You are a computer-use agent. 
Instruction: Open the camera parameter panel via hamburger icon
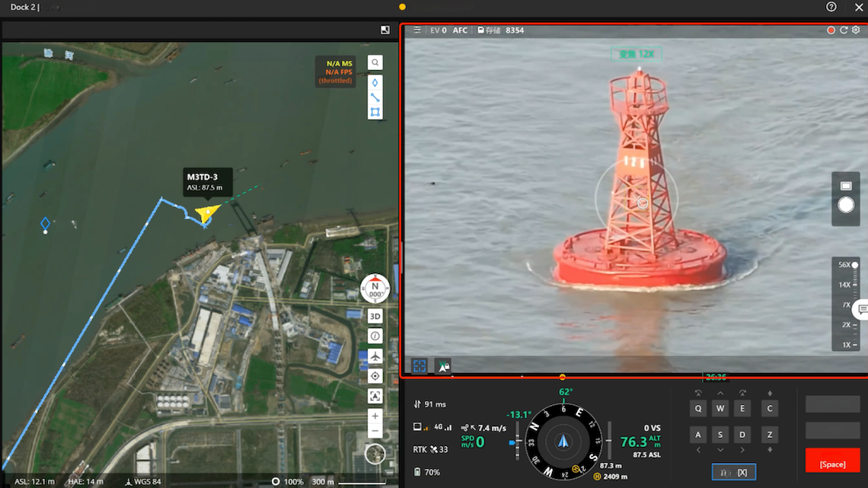(x=416, y=30)
